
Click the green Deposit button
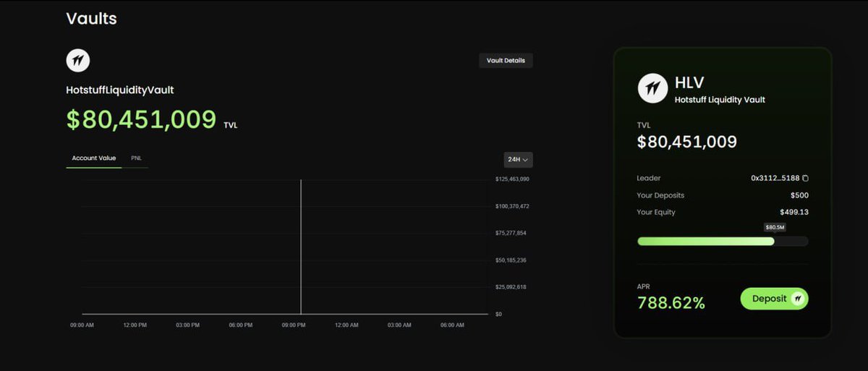click(x=774, y=299)
